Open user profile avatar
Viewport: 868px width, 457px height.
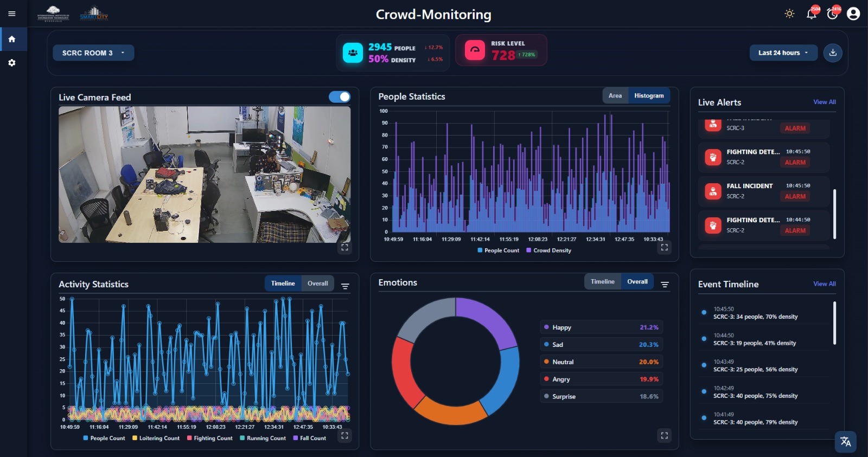tap(853, 14)
